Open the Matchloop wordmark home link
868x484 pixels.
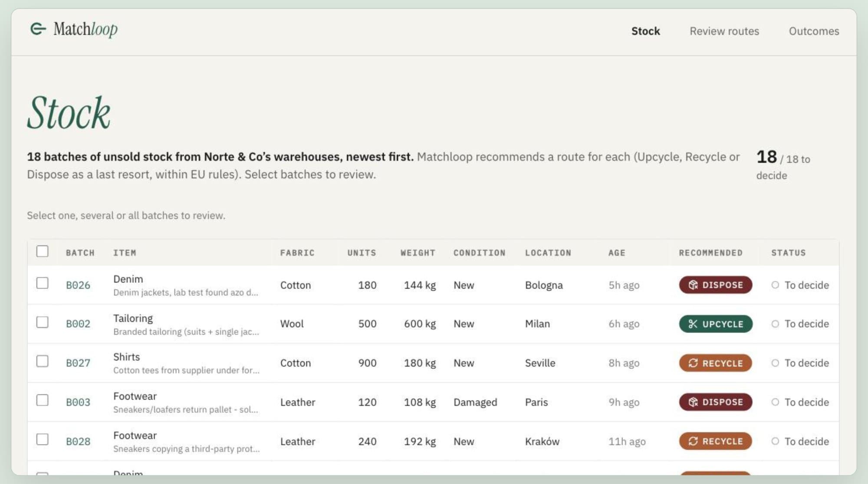click(85, 29)
